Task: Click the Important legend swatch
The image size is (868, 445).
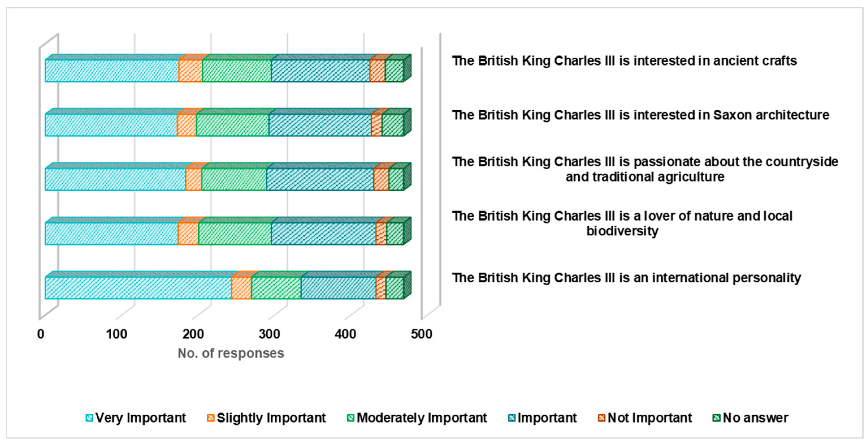Action: click(x=511, y=418)
